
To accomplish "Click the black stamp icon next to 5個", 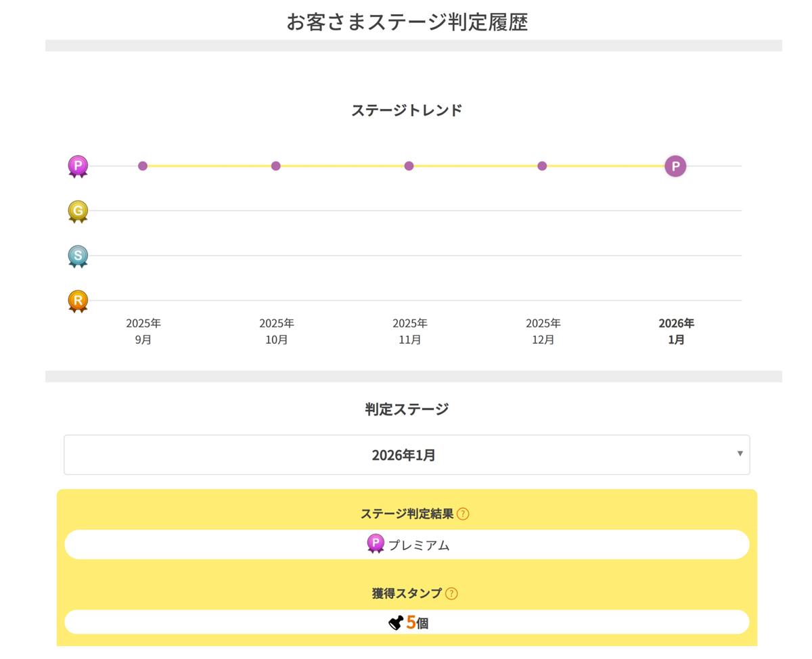I will [396, 622].
